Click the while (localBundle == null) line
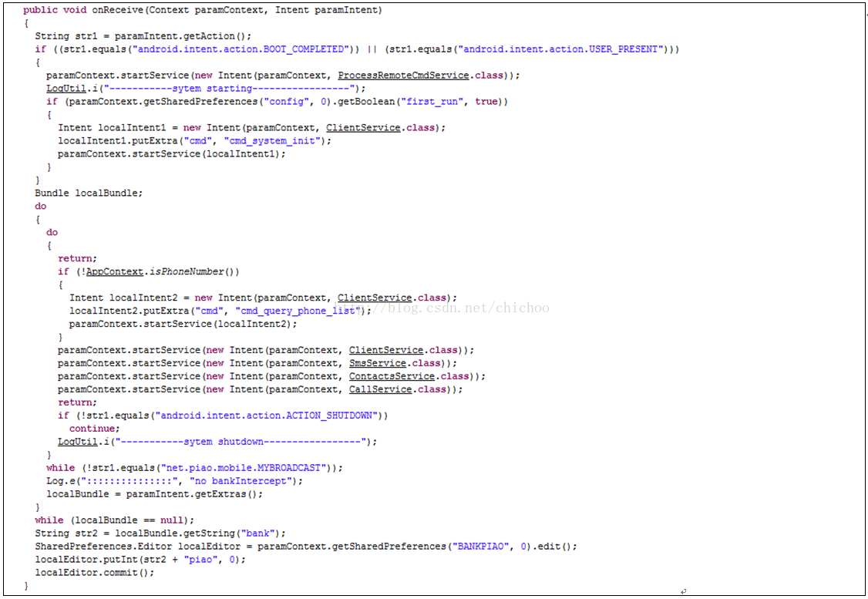The image size is (868, 599). click(115, 520)
